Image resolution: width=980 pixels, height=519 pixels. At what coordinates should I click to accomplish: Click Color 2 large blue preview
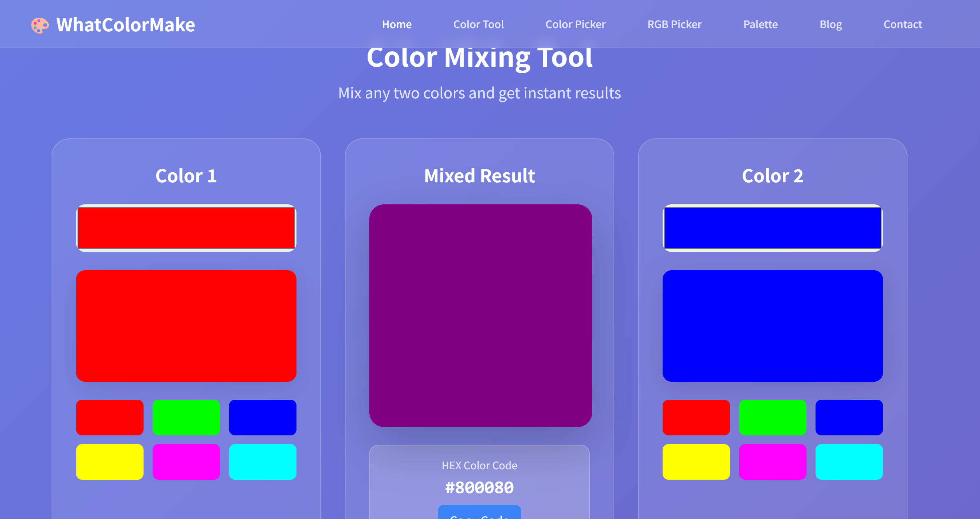click(772, 326)
